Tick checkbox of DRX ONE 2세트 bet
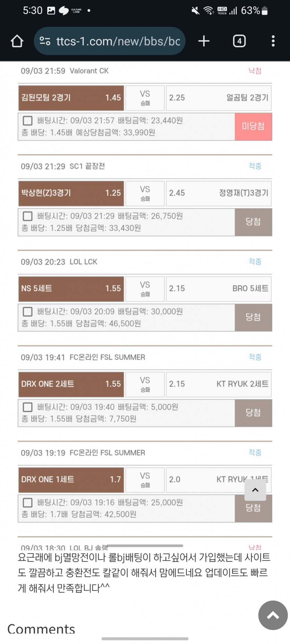The height and width of the screenshot is (644, 290). coord(27,407)
